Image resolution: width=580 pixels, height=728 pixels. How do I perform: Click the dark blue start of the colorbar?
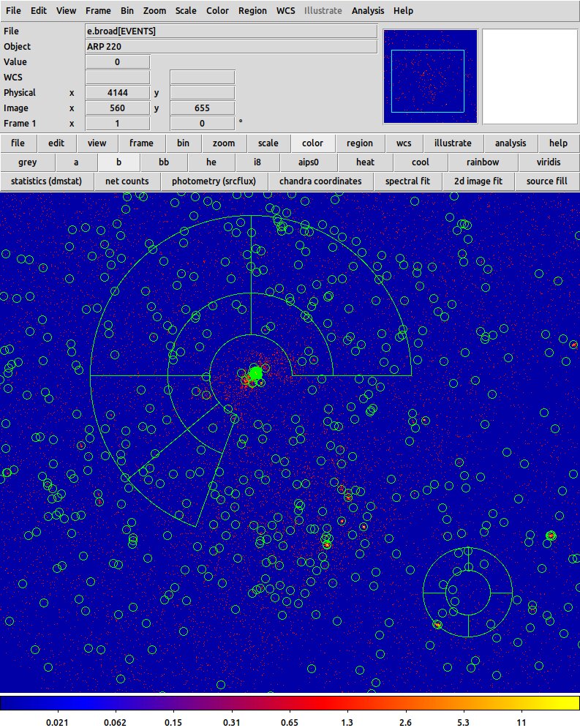click(10, 702)
